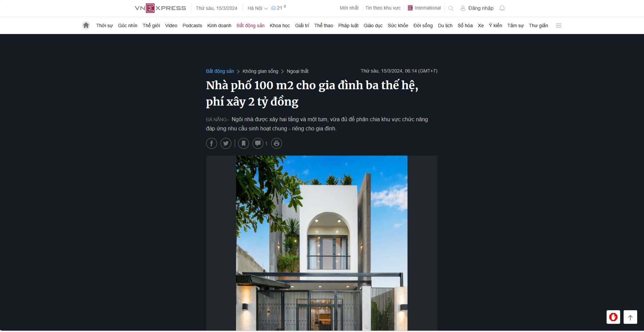The width and height of the screenshot is (644, 332).
Task: Open the comments bubble icon
Action: (258, 143)
